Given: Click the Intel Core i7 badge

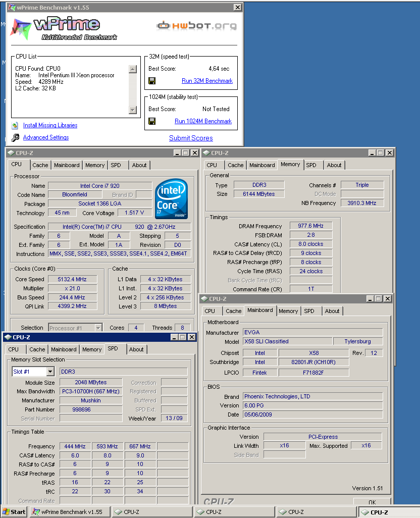Looking at the screenshot, I should coord(171,199).
